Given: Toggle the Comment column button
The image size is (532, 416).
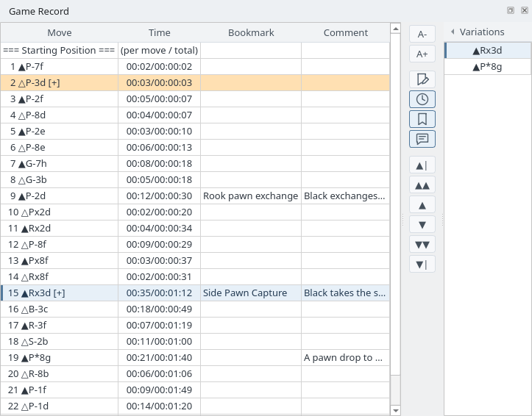Looking at the screenshot, I should [422, 139].
